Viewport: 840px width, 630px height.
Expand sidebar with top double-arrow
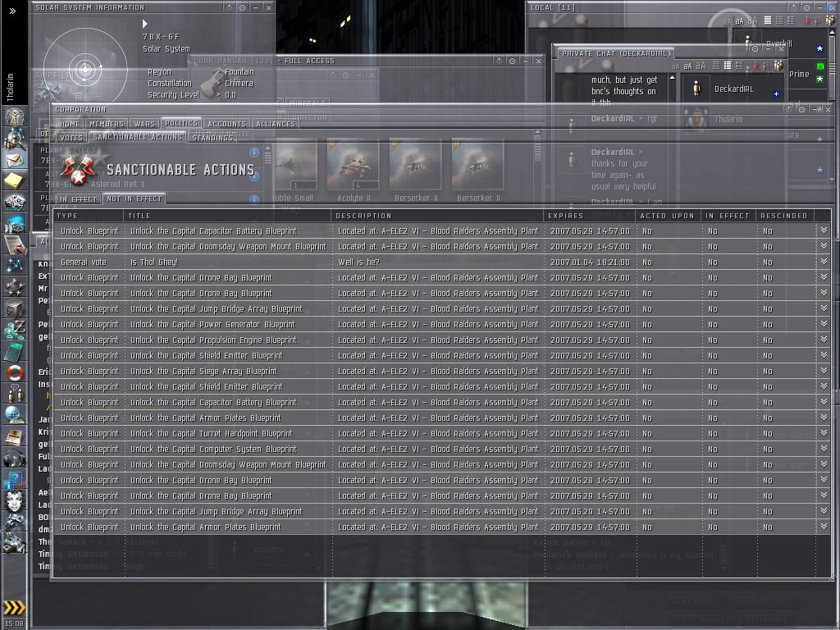[13, 11]
